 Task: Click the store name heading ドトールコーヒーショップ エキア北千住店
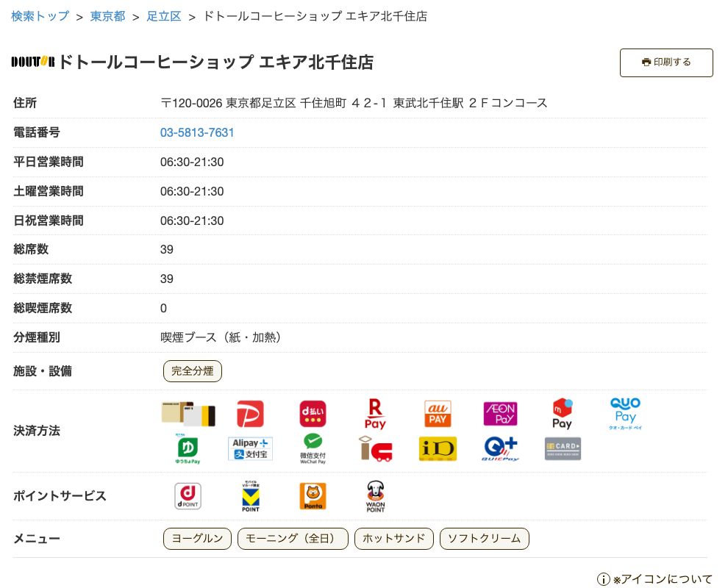216,62
